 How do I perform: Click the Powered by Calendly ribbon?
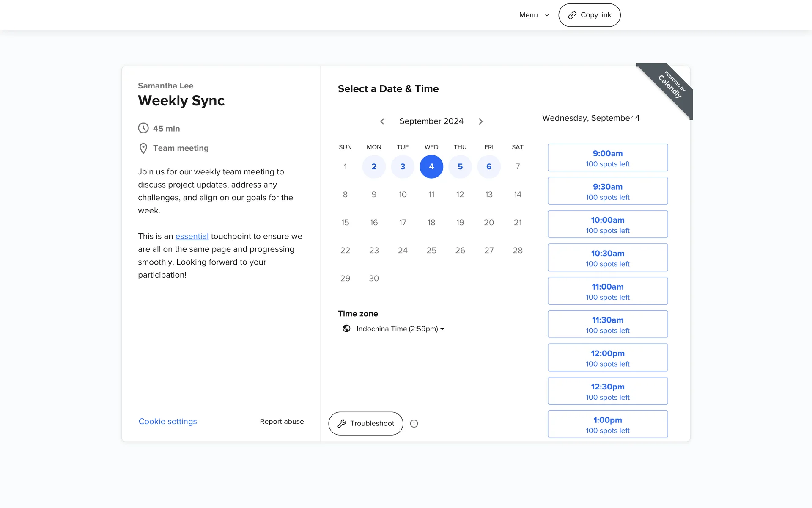670,87
